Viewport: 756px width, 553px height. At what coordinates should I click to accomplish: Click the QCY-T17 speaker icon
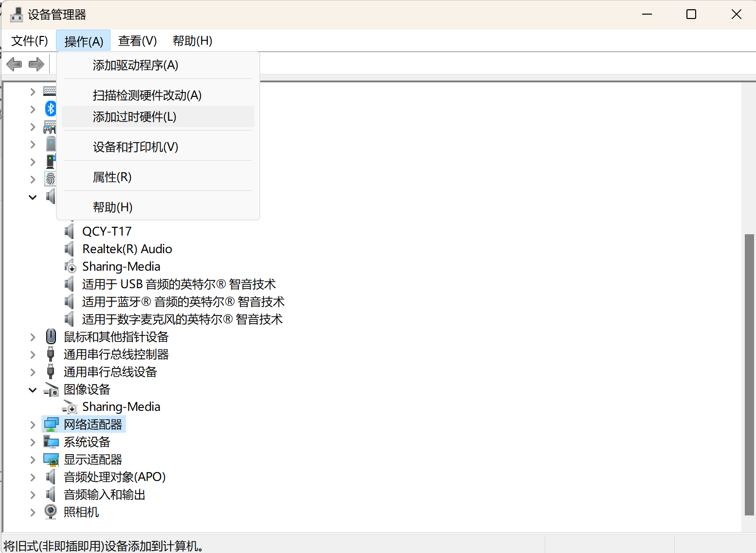click(70, 231)
